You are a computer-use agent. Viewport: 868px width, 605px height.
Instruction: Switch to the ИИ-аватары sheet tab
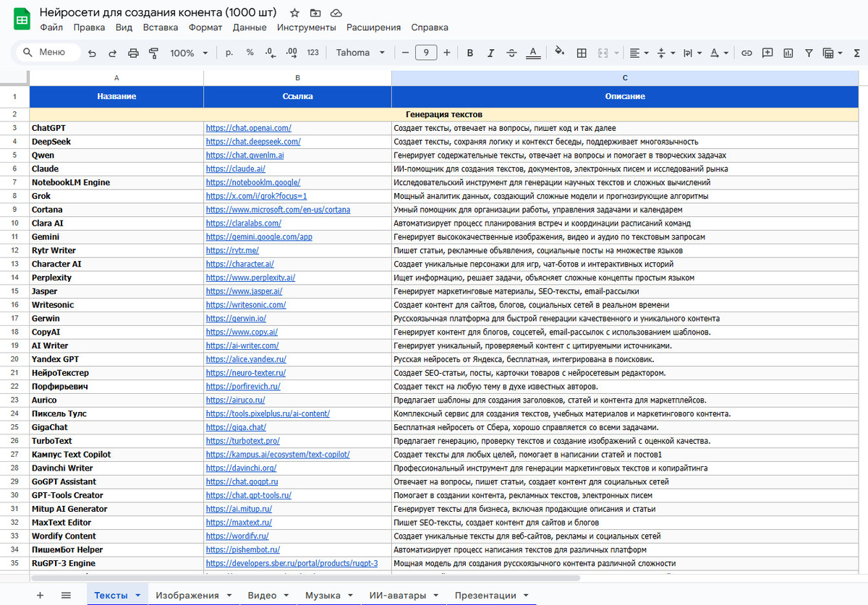click(x=396, y=596)
